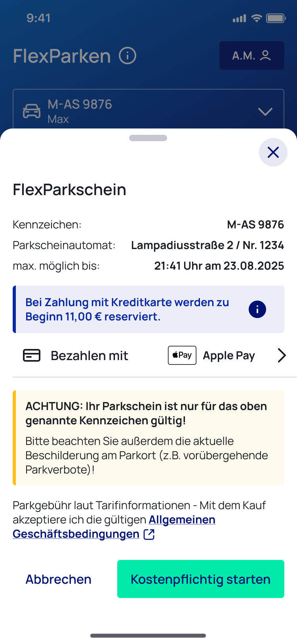Grab the sheet drag handle
Image resolution: width=297 pixels, height=644 pixels.
[148, 138]
